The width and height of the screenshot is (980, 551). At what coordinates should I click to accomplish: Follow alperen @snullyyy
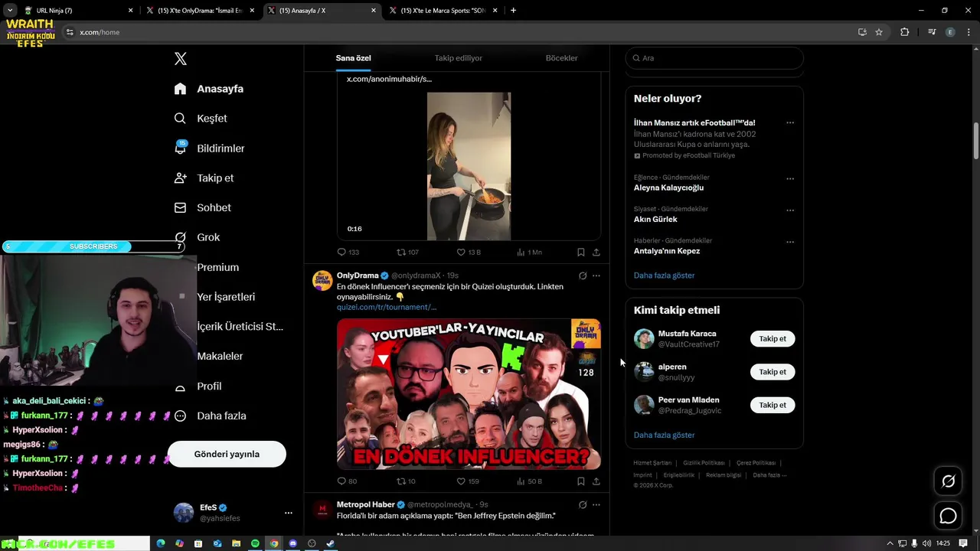[x=773, y=372]
